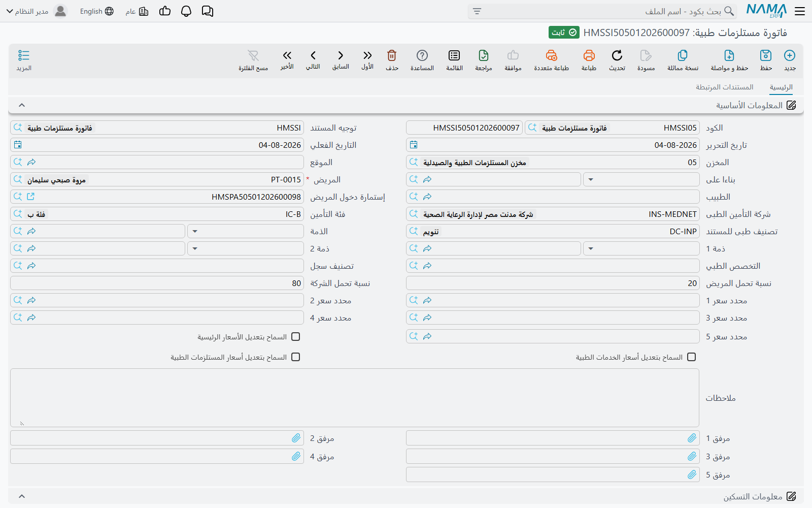This screenshot has height=508, width=812.
Task: Enable السماح بتعديل أسعار المستلزمات الطبية checkbox
Action: pyautogui.click(x=296, y=357)
